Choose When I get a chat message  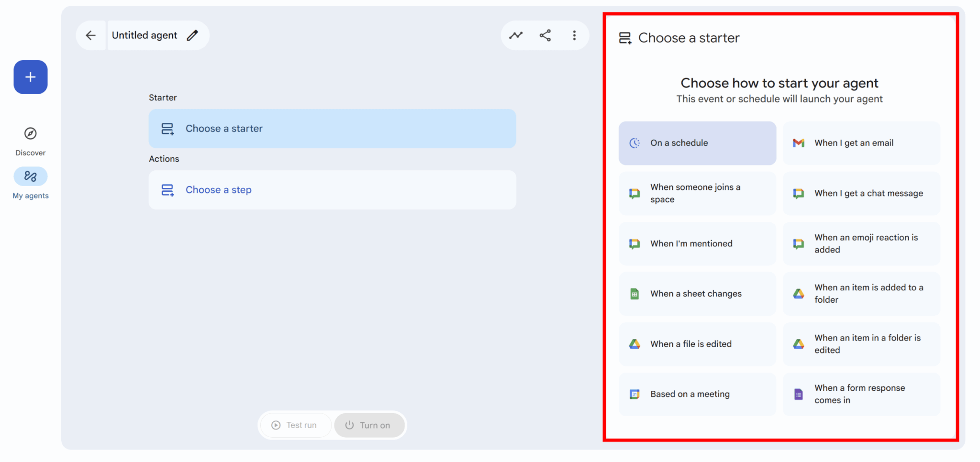point(861,193)
